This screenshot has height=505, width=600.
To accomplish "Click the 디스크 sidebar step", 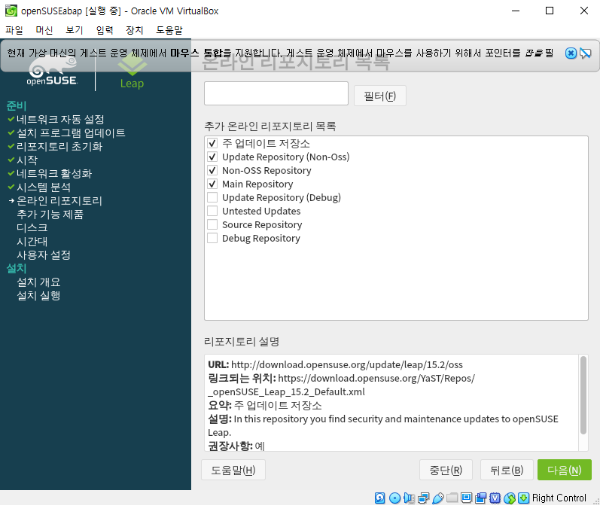I will (32, 228).
